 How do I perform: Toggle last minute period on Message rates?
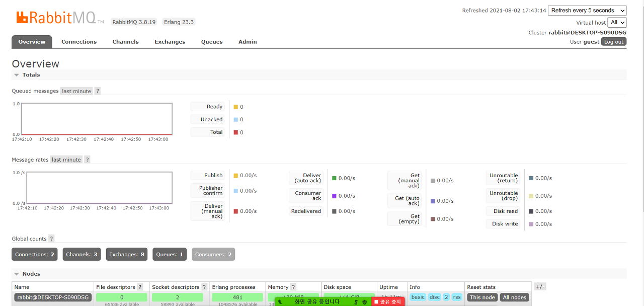pyautogui.click(x=66, y=159)
